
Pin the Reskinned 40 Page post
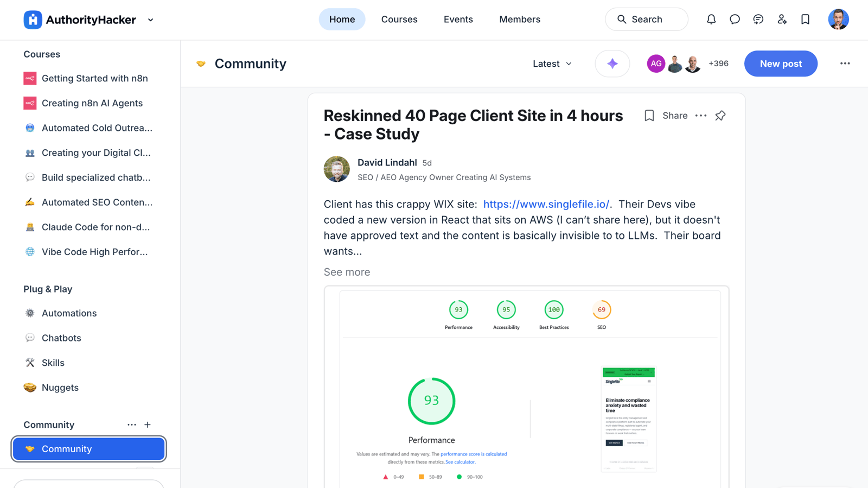coord(720,116)
